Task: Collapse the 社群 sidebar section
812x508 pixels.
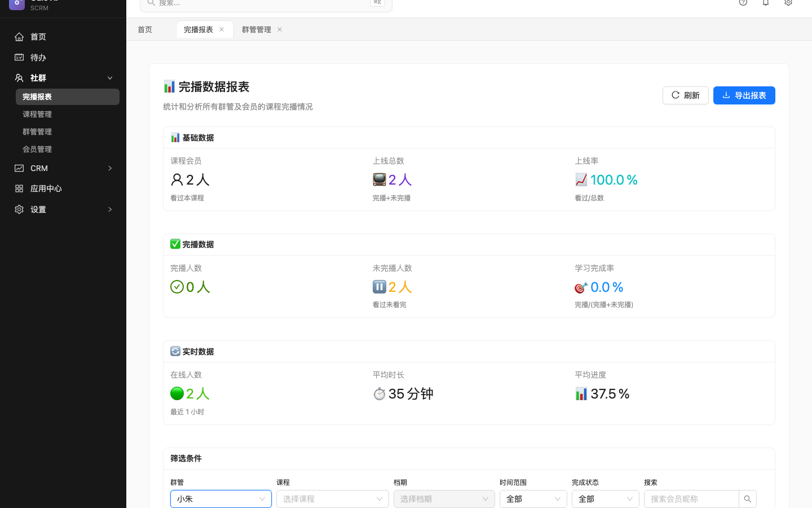Action: (x=110, y=78)
